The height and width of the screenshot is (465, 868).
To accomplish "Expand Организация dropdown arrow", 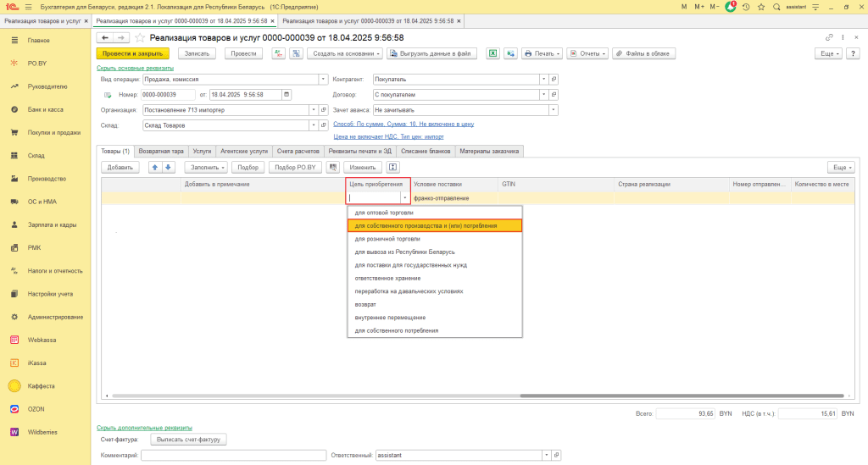I will 314,110.
